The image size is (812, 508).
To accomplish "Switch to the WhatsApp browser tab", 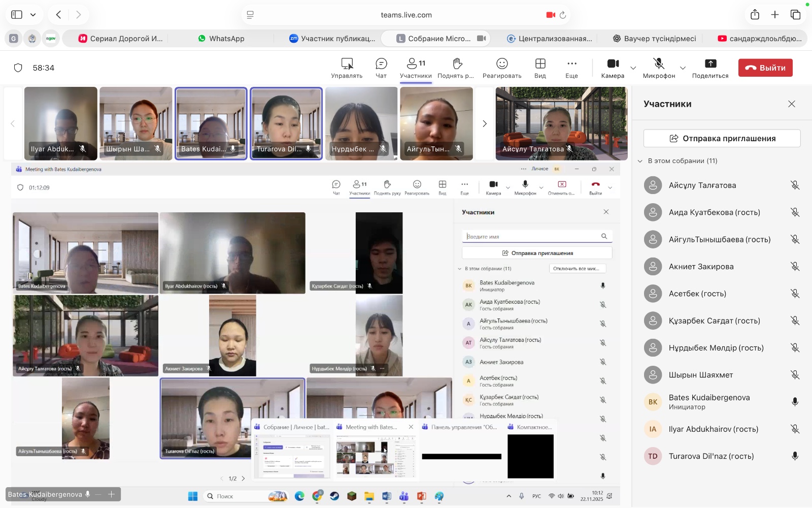I will (x=221, y=39).
